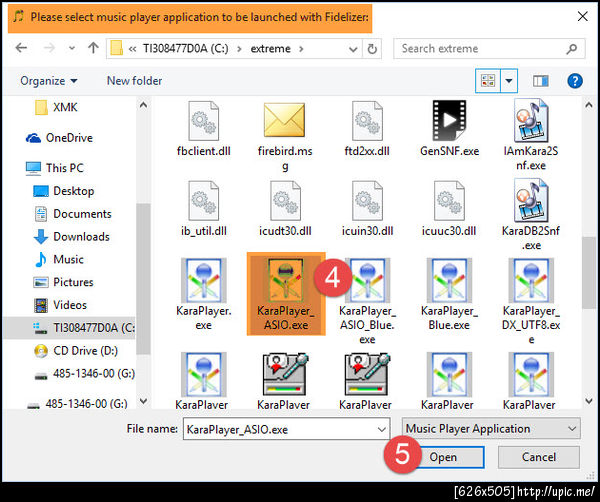Select the KaraPlayer.exe icon
This screenshot has width=600, height=502.
coord(204,280)
